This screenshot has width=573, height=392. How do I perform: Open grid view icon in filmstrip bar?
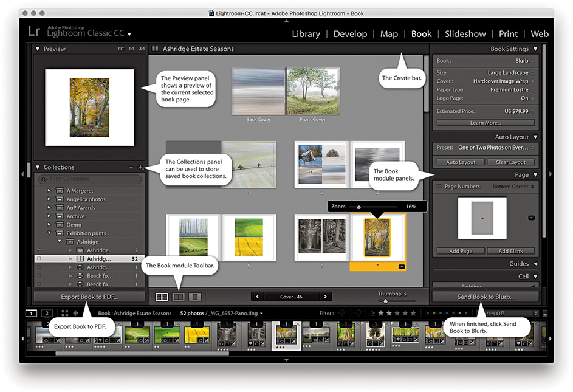(x=64, y=314)
